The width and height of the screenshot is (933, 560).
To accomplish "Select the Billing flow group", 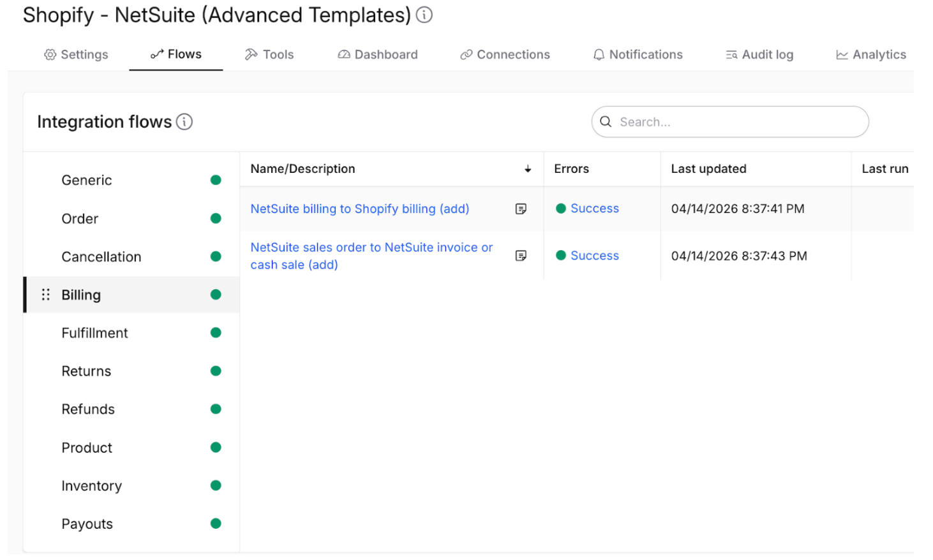I will [x=131, y=295].
